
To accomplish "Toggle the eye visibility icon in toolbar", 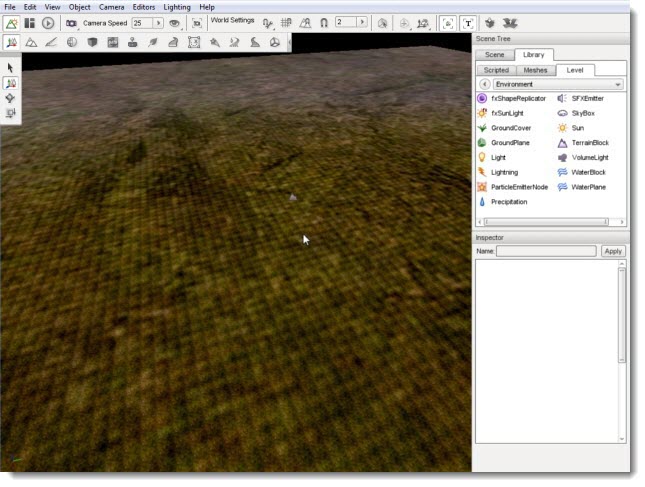I will pos(174,22).
